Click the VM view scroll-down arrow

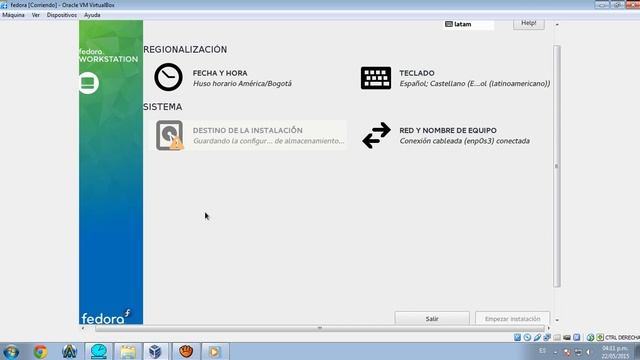pos(557,320)
